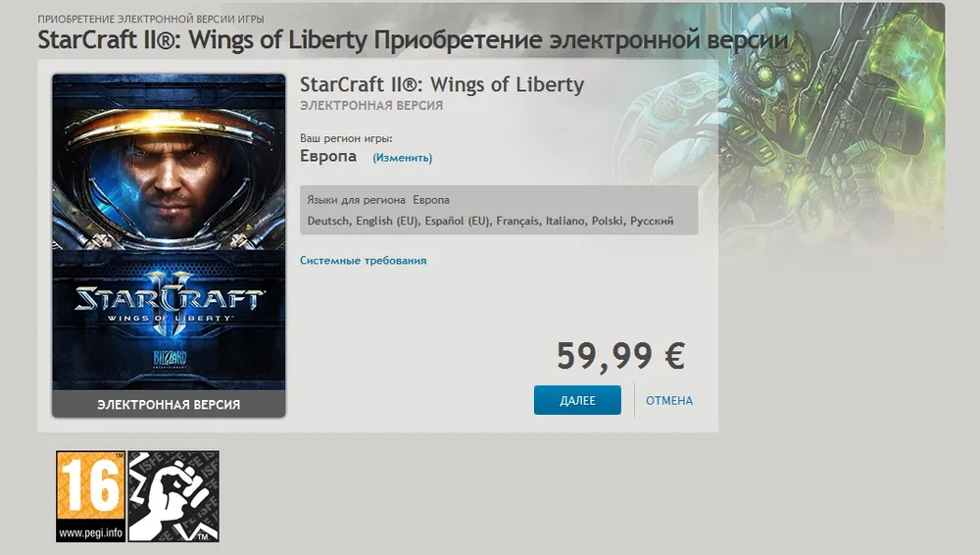Click the www.pegi.info label
980x555 pixels.
pos(90,533)
